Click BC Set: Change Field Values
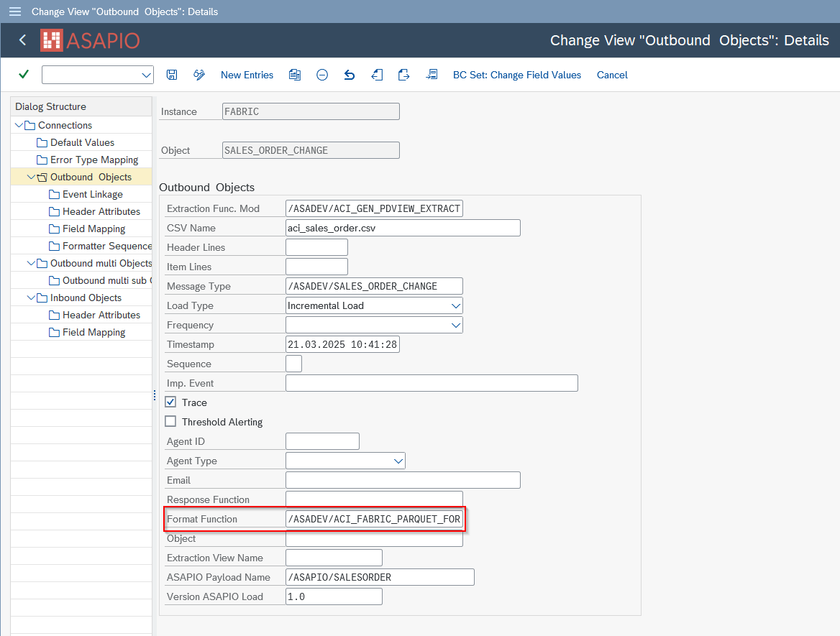This screenshot has height=636, width=840. pos(517,75)
